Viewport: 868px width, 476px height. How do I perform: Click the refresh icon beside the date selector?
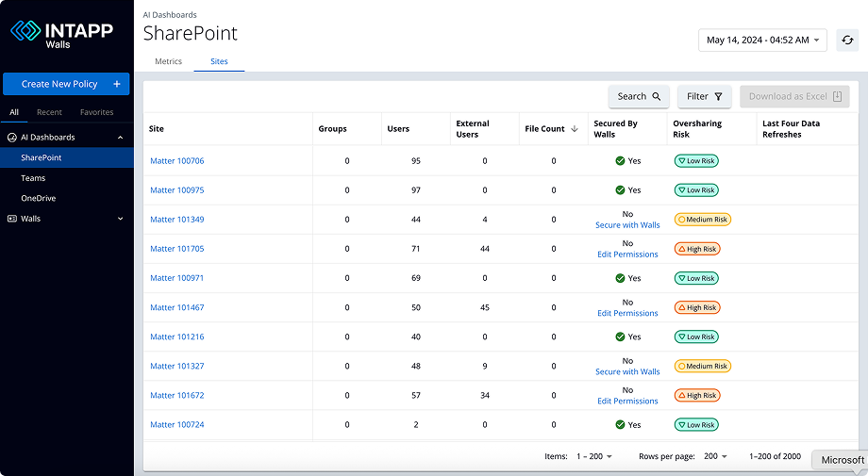[x=847, y=40]
